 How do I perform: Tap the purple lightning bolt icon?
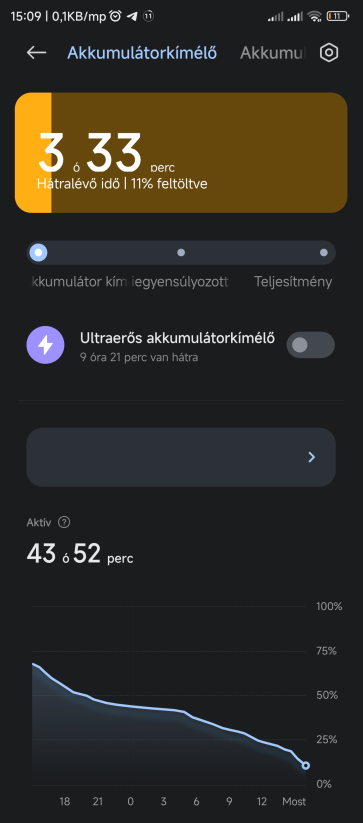click(46, 345)
